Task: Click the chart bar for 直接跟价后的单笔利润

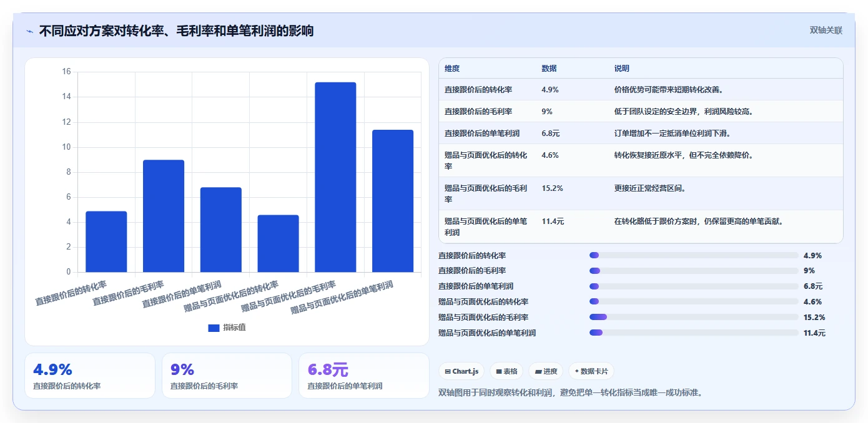Action: 220,230
